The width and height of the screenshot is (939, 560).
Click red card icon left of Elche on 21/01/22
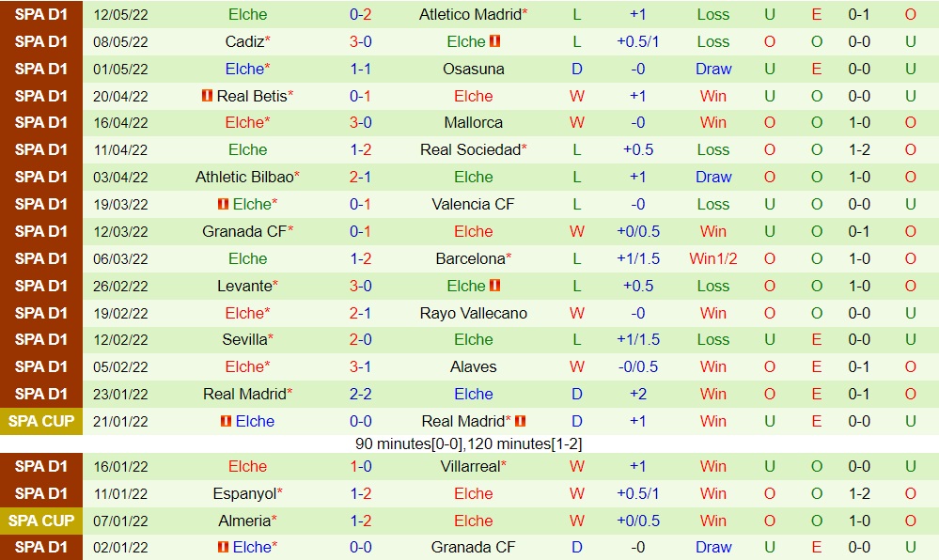[226, 421]
